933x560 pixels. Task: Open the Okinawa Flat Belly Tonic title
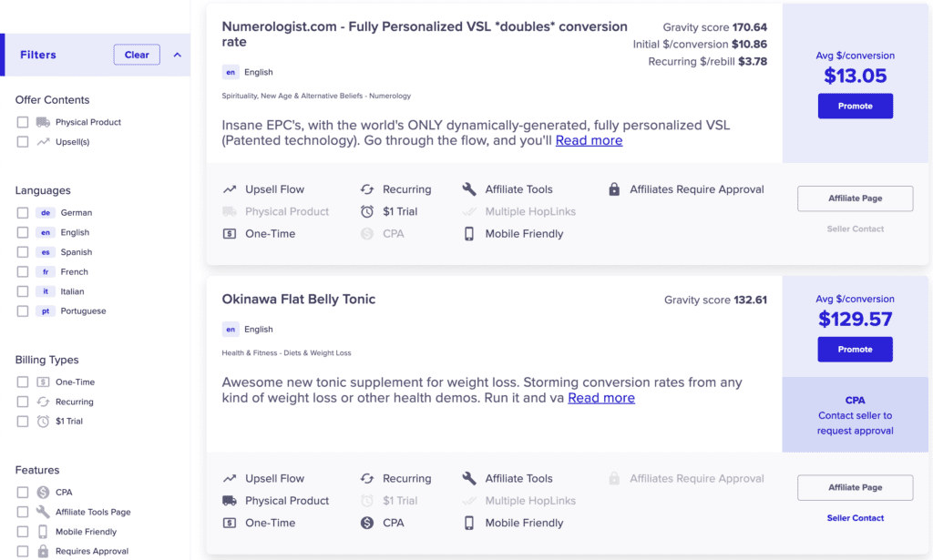(299, 299)
